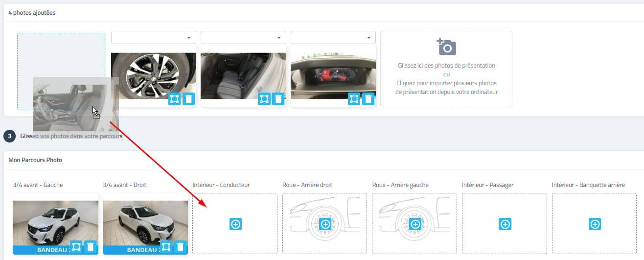Crop the dashboard display photo
Screen dimensions: 644x260
(x=354, y=99)
